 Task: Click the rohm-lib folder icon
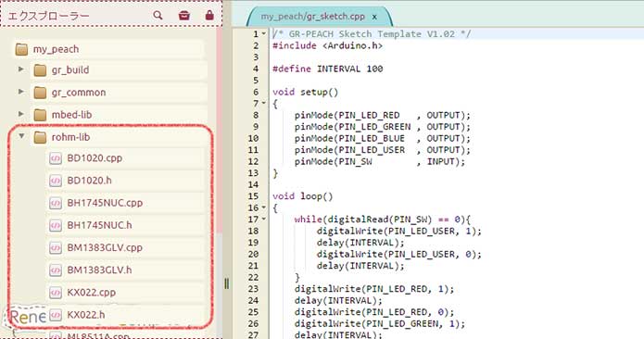tap(40, 137)
